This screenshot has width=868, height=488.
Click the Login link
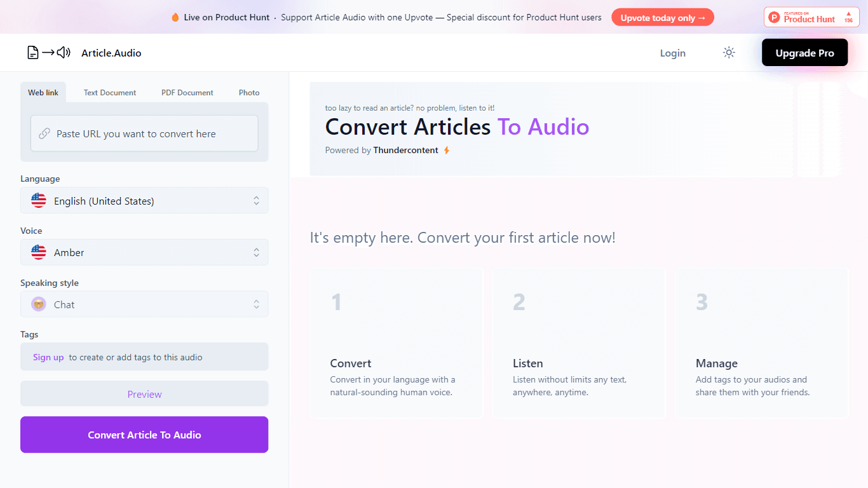(x=672, y=53)
